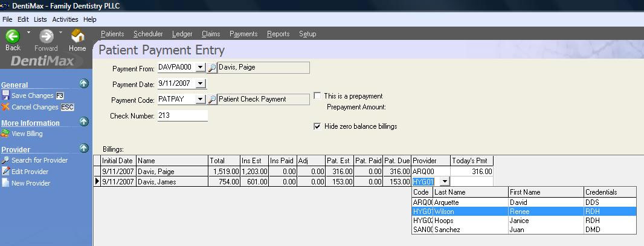
Task: Search the Payment Code lookup magnifier
Action: tap(211, 99)
